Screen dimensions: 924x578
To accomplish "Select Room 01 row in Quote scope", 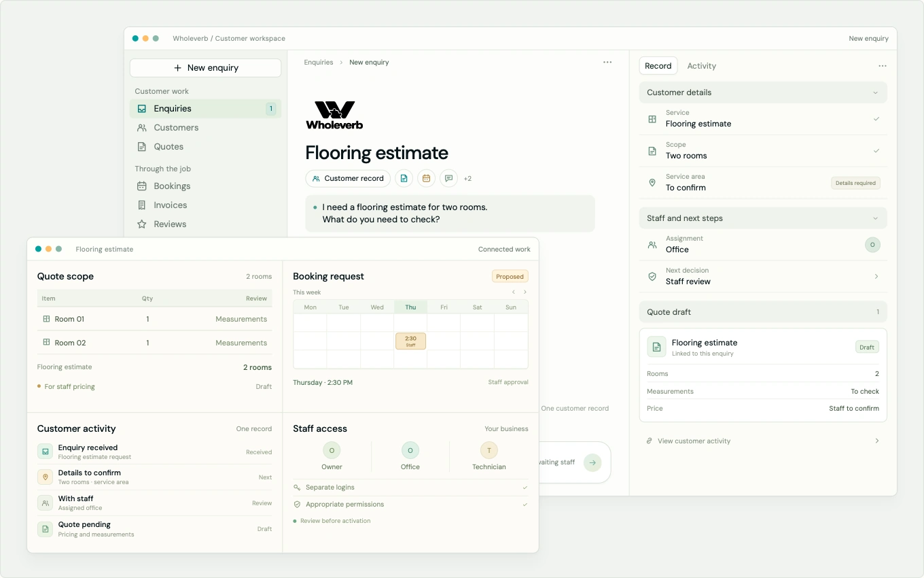I will pos(154,319).
